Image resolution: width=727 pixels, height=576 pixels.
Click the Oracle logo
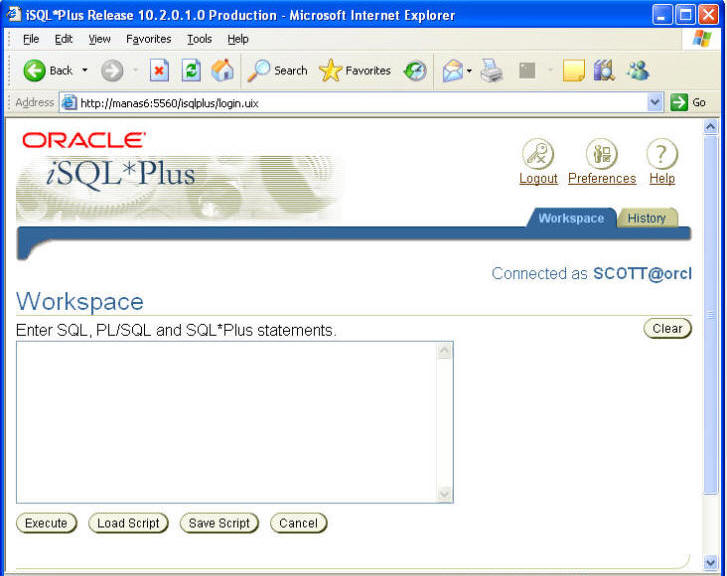[84, 140]
